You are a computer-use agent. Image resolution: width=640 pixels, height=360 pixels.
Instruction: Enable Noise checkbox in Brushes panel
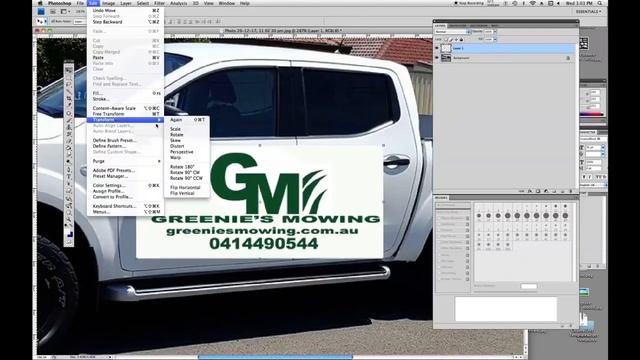coord(439,255)
